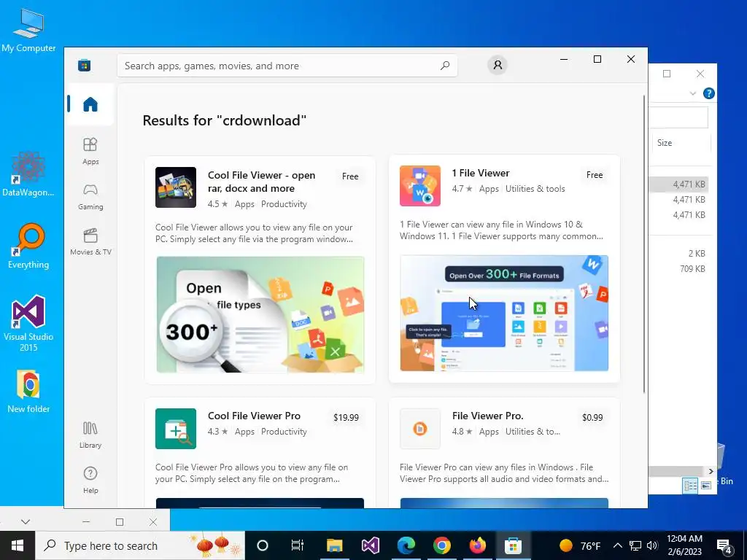Click horizontal scrollbar arrow in background window
The height and width of the screenshot is (560, 747).
(x=711, y=471)
